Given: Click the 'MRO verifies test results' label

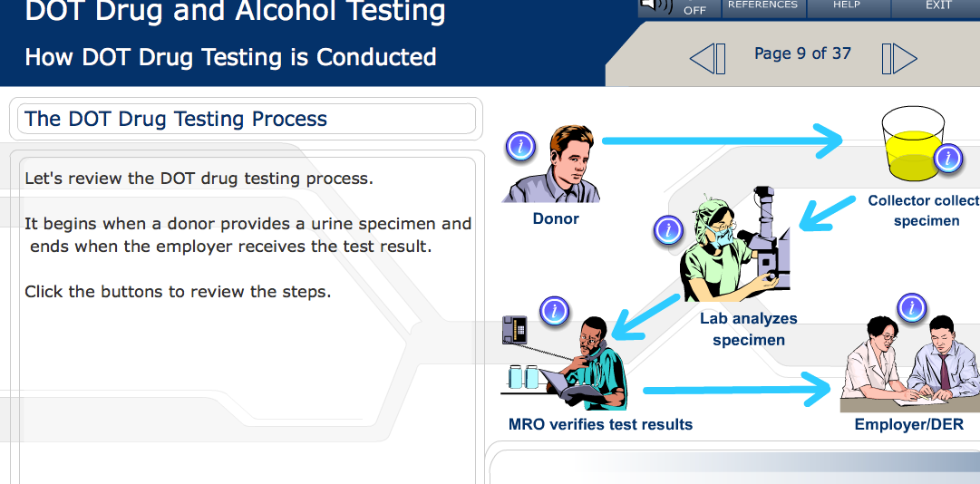Looking at the screenshot, I should coord(600,424).
